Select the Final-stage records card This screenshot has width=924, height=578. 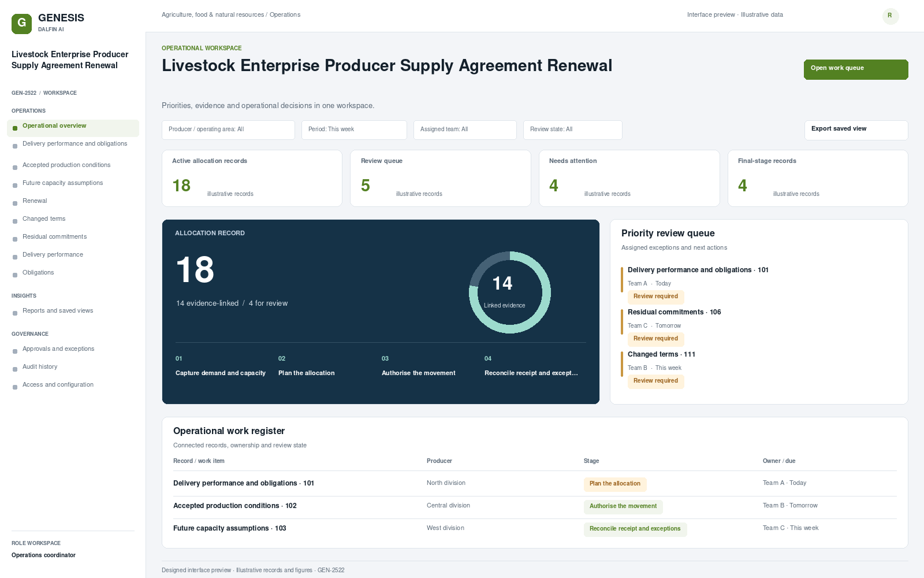coord(818,178)
